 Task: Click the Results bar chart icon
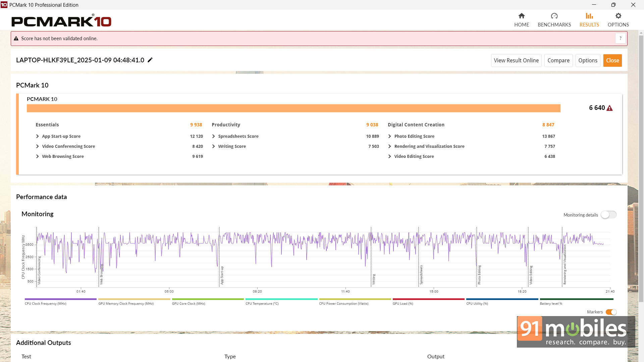coord(589,16)
